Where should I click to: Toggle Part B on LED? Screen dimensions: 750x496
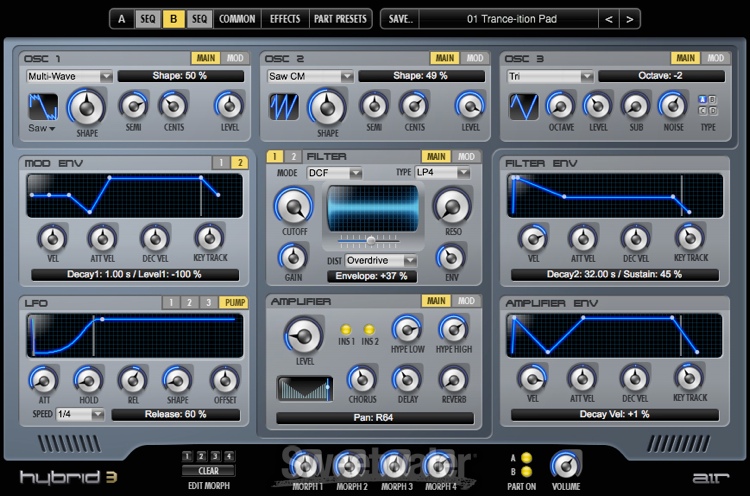tap(527, 472)
